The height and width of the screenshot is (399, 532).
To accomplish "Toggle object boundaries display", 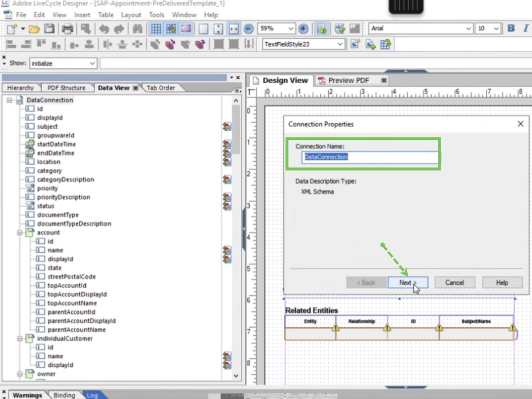I will 186,29.
